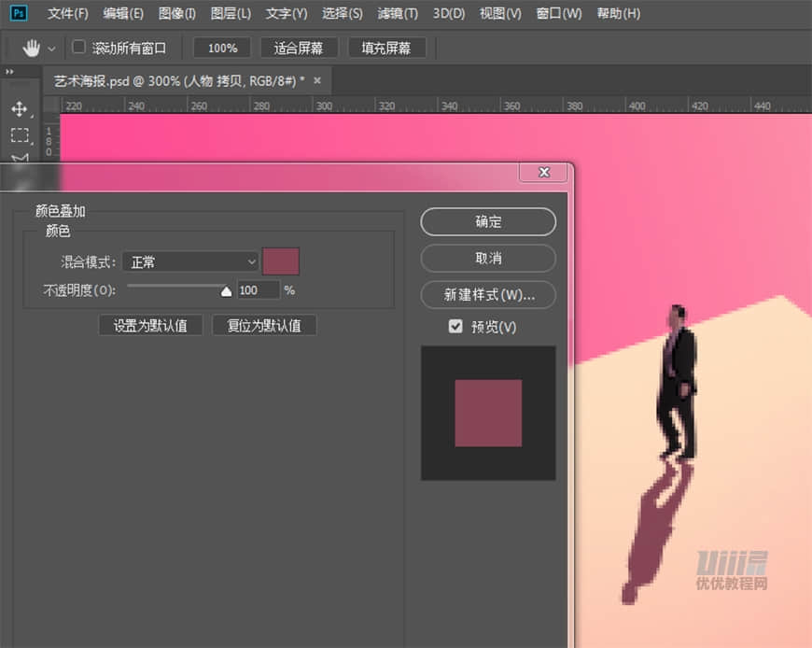Image resolution: width=812 pixels, height=648 pixels.
Task: Toggle the 预览(V) preview checkbox
Action: [x=455, y=327]
